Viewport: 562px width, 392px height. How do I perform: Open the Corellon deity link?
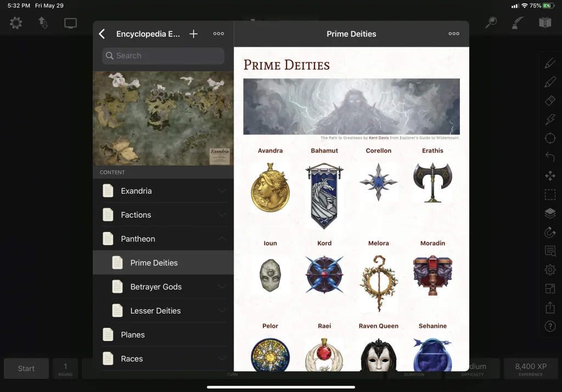point(379,151)
